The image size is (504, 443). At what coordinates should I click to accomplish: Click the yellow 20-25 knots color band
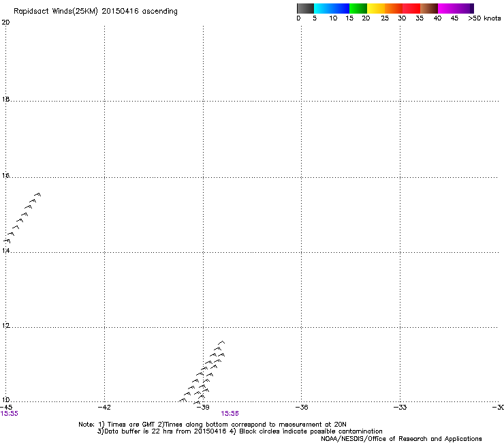point(376,8)
